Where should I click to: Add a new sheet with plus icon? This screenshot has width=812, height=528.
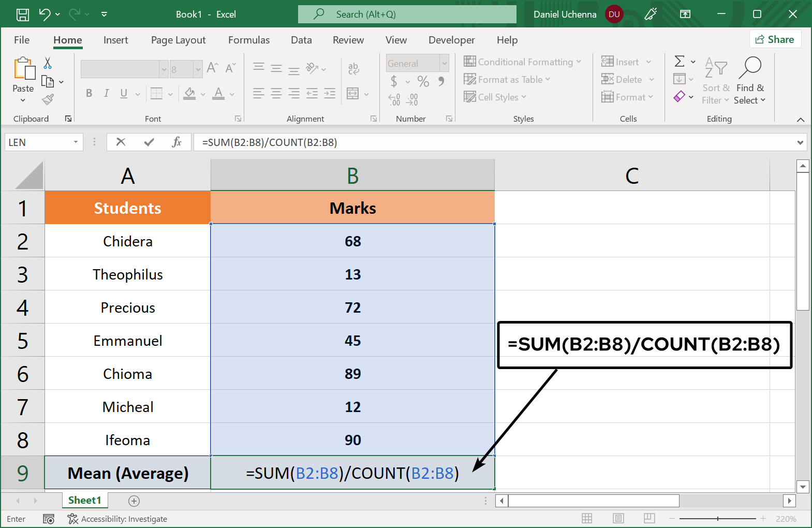tap(134, 501)
